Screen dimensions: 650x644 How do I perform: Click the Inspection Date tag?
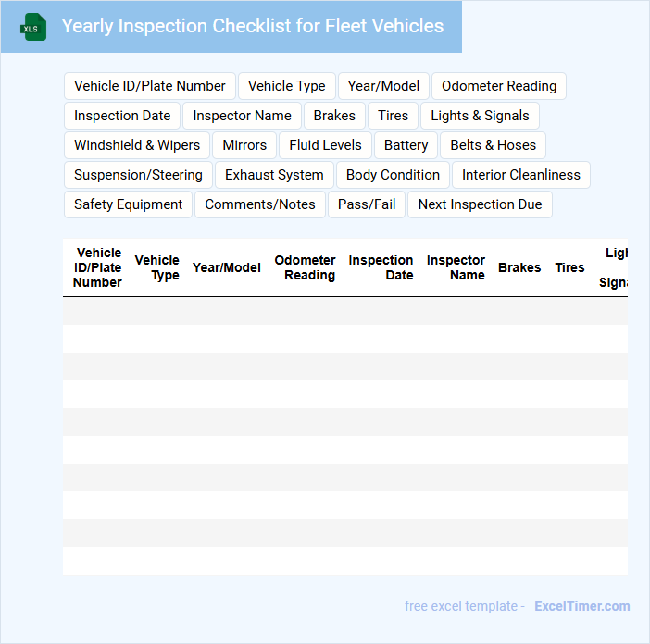click(x=122, y=116)
